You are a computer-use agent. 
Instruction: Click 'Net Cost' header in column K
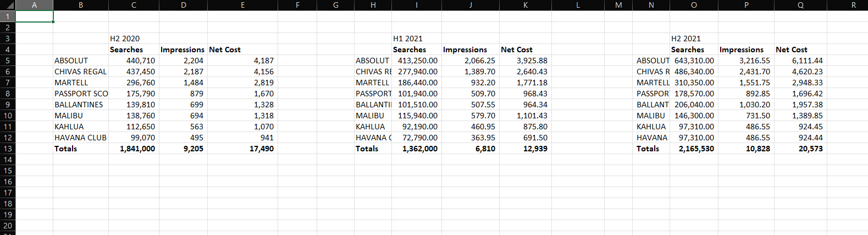click(x=525, y=50)
